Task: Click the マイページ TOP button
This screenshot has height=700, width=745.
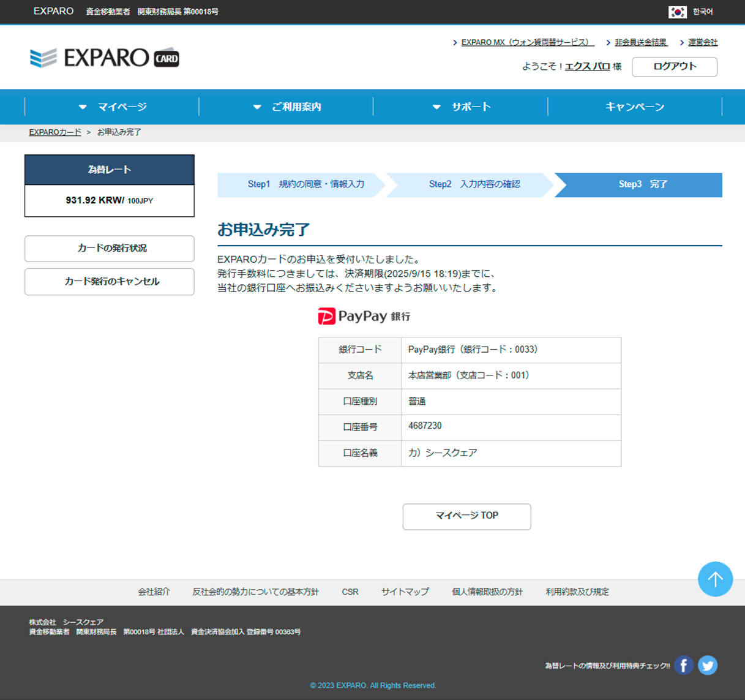Action: [x=466, y=516]
